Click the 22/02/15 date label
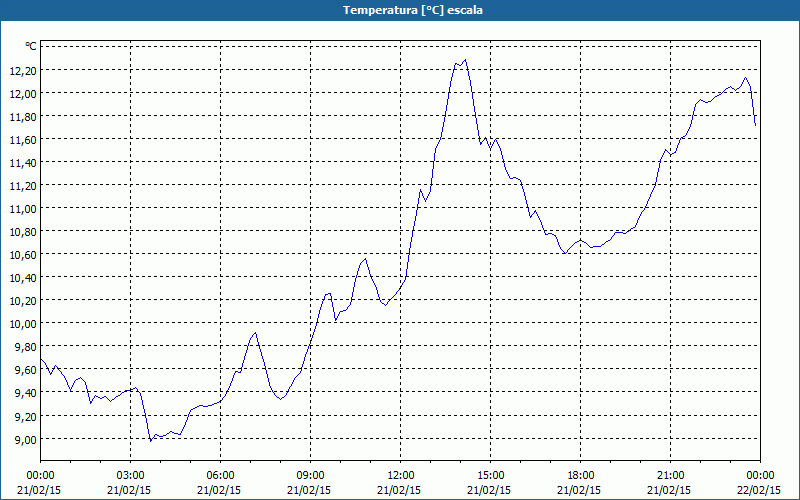This screenshot has width=800, height=500. click(x=760, y=490)
